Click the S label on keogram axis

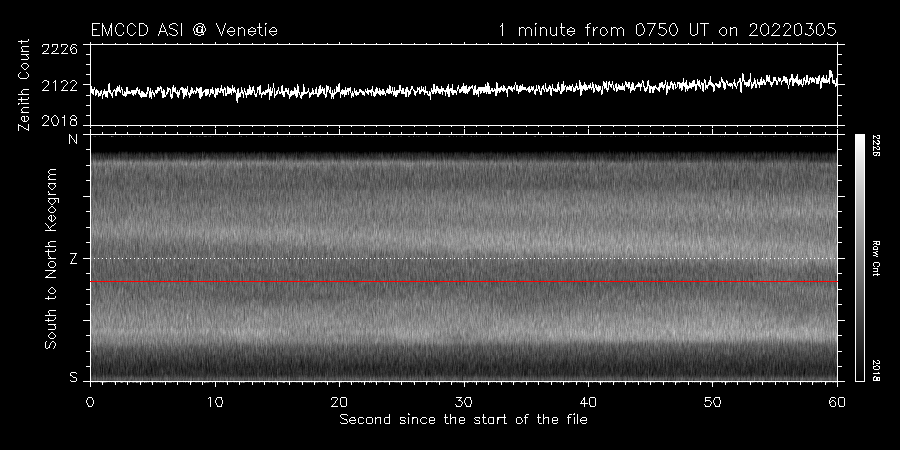pos(73,377)
